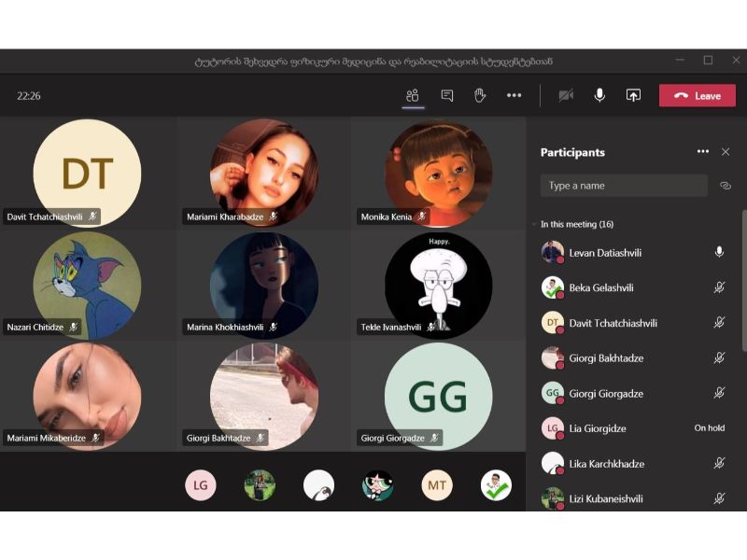
Task: Copy the meeting join link icon
Action: tap(726, 186)
